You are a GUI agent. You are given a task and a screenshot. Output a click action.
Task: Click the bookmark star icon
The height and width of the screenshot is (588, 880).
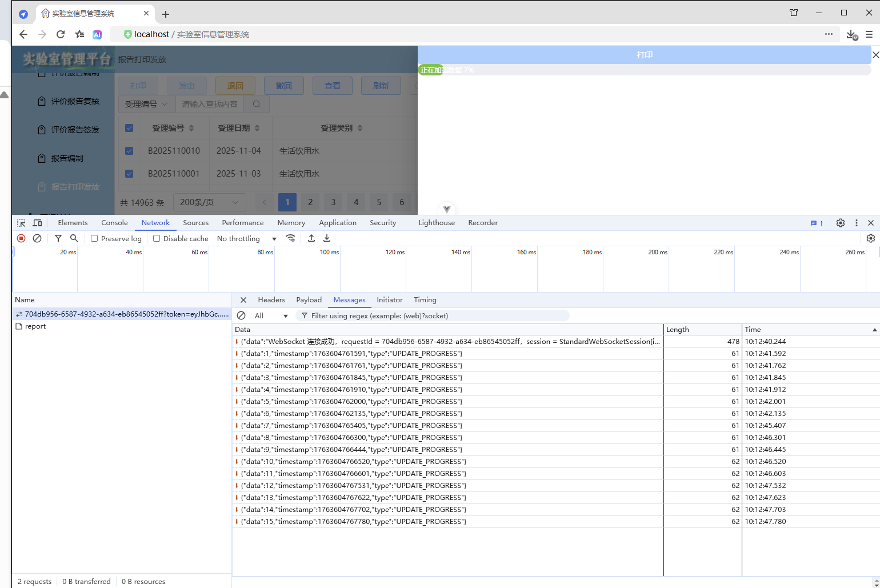pyautogui.click(x=79, y=34)
